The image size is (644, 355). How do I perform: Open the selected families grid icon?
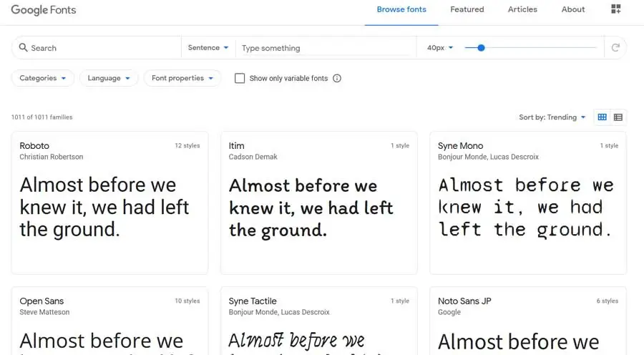(616, 9)
